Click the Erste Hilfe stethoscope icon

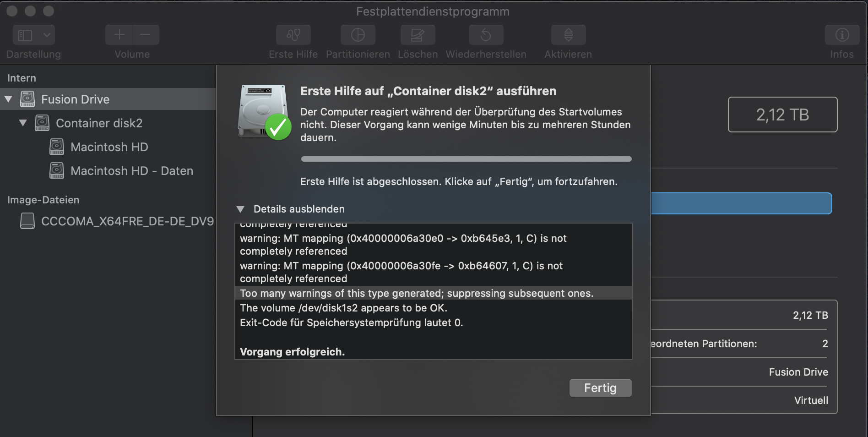293,35
